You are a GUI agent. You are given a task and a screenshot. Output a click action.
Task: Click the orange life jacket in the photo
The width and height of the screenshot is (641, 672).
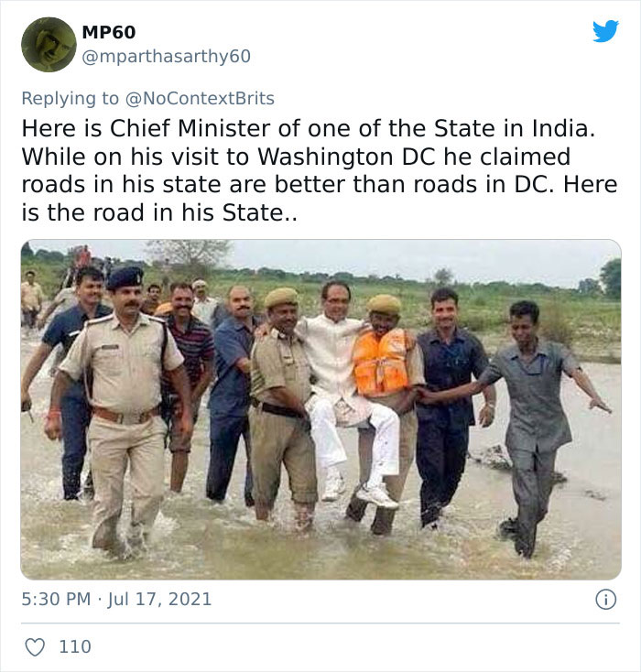(x=380, y=361)
